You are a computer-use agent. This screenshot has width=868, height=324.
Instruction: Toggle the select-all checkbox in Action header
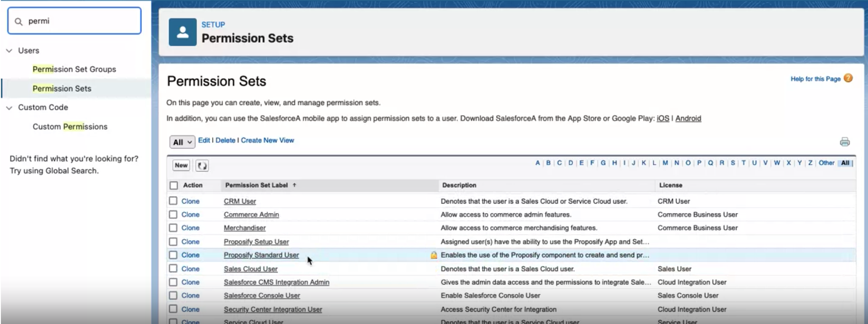point(174,185)
